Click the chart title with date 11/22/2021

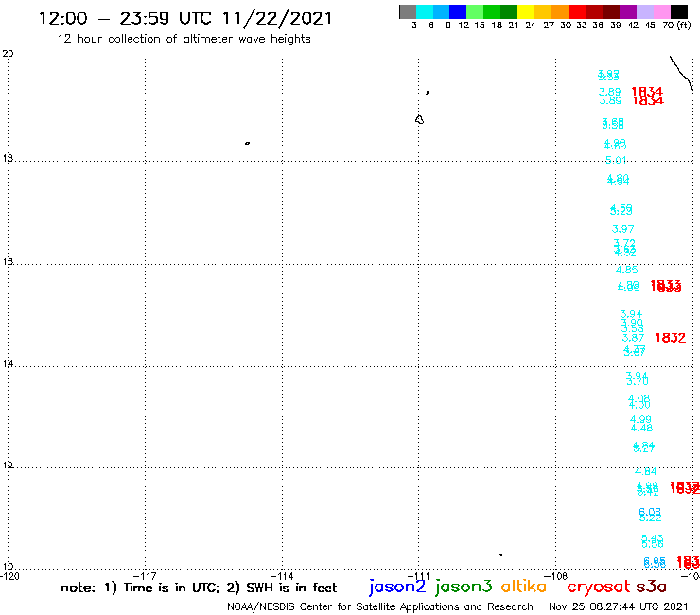coord(185,18)
